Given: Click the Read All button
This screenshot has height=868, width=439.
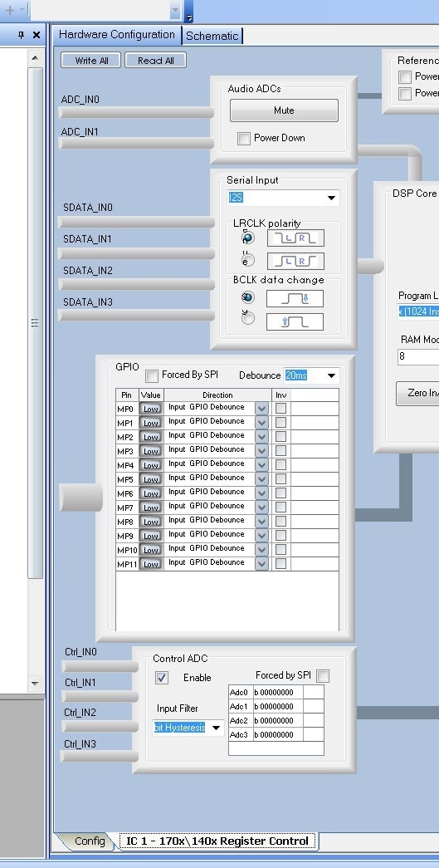Looking at the screenshot, I should [155, 61].
